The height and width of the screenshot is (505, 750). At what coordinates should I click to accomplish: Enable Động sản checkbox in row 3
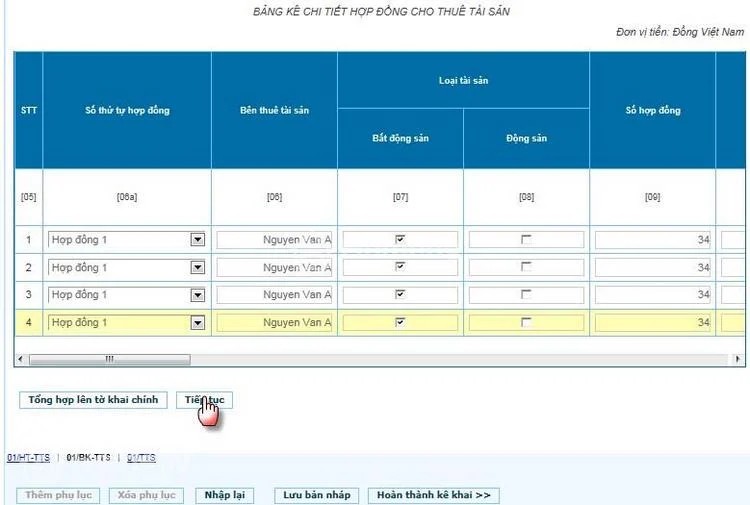pos(526,295)
